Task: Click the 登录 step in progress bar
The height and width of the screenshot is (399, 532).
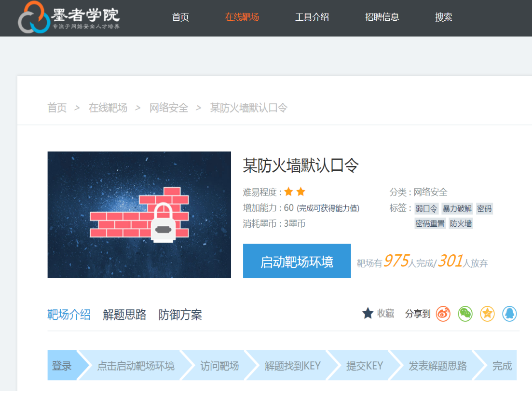Action: coord(63,365)
